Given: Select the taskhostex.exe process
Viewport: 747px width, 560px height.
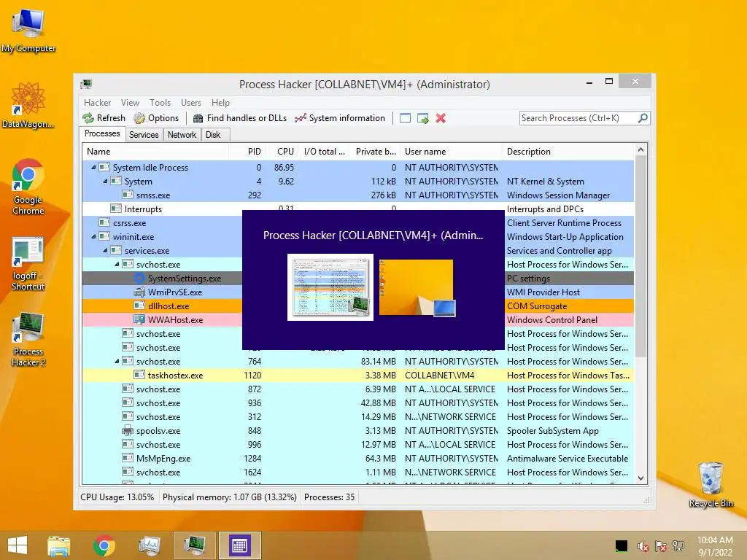Looking at the screenshot, I should [x=357, y=376].
